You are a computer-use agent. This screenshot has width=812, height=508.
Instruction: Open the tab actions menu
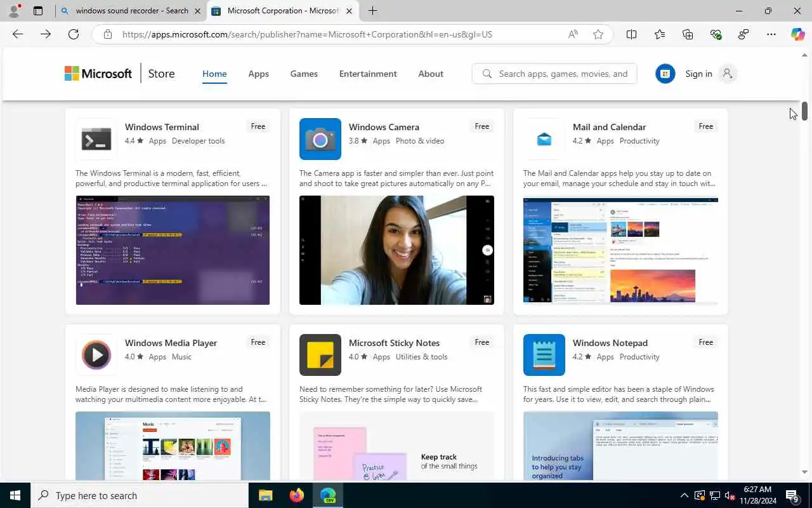pos(38,11)
